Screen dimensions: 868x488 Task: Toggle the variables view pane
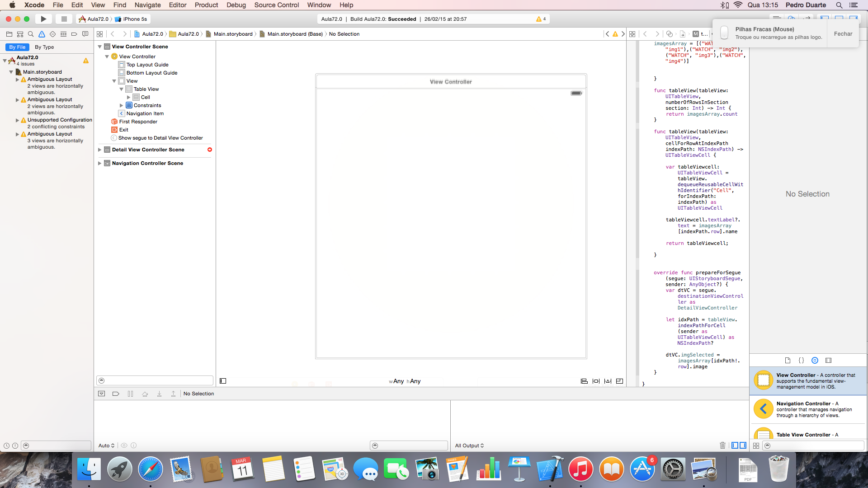tap(735, 445)
